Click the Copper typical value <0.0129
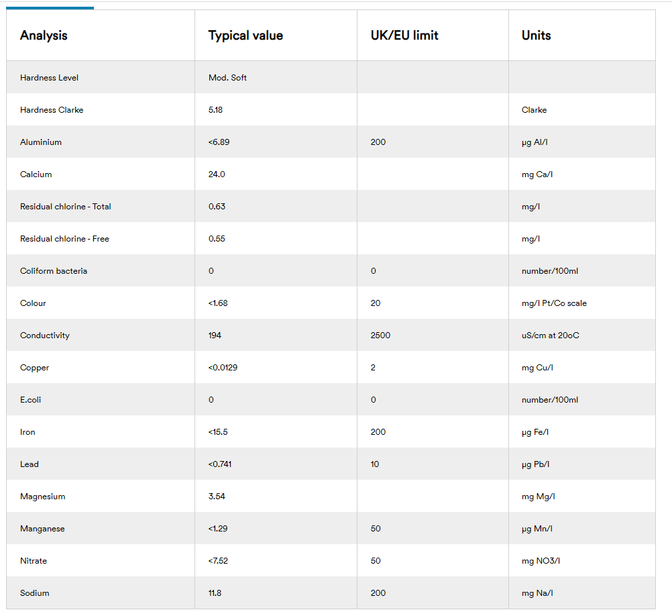 tap(223, 368)
